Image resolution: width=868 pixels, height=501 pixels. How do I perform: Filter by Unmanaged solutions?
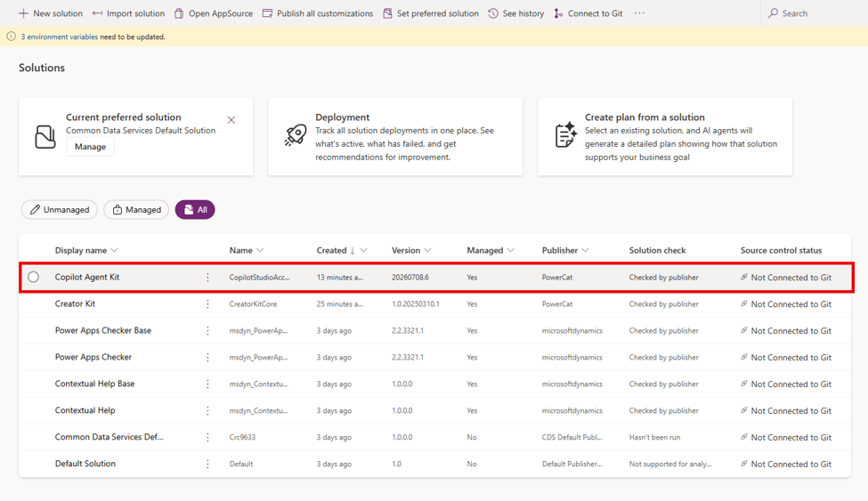[60, 210]
